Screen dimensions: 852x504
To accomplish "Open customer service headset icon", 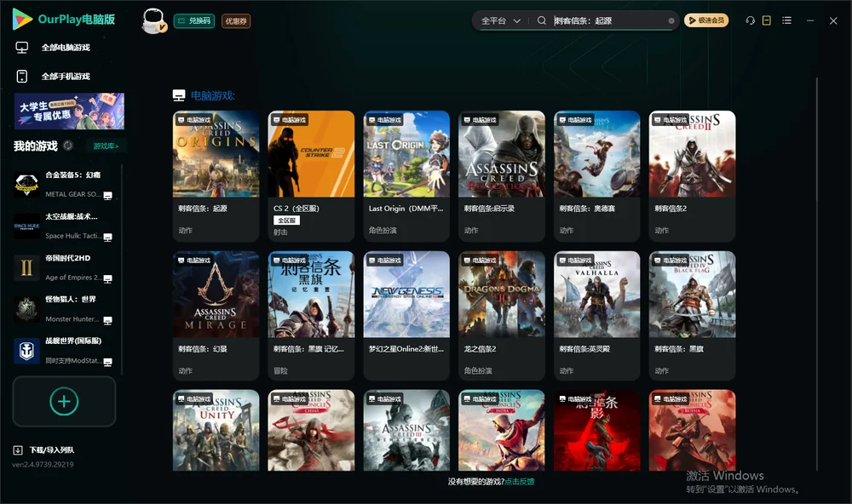I will (751, 20).
